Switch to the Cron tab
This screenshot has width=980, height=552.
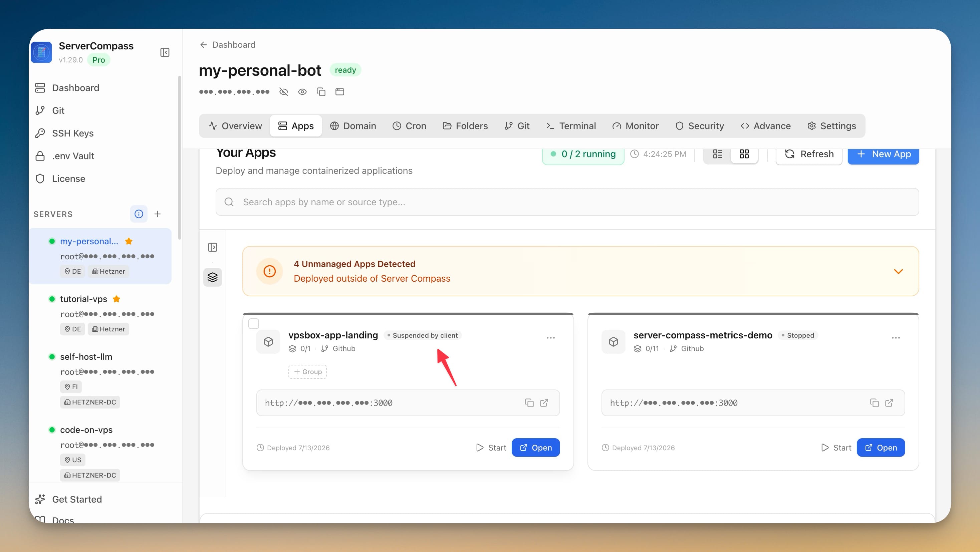pyautogui.click(x=409, y=126)
